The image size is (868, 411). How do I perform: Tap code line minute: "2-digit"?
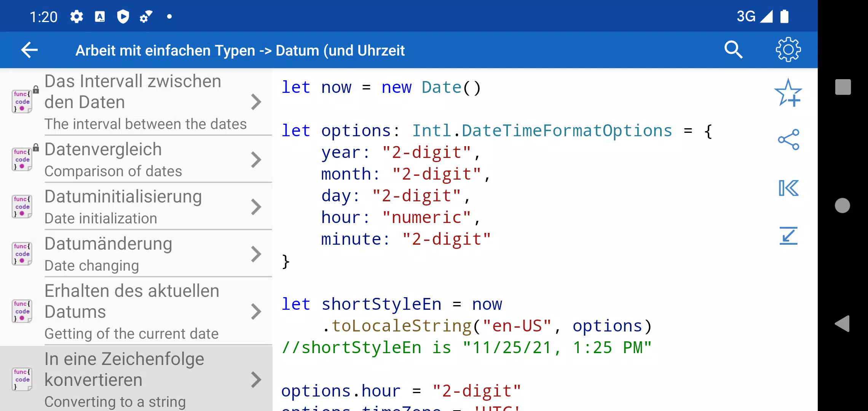tap(406, 239)
